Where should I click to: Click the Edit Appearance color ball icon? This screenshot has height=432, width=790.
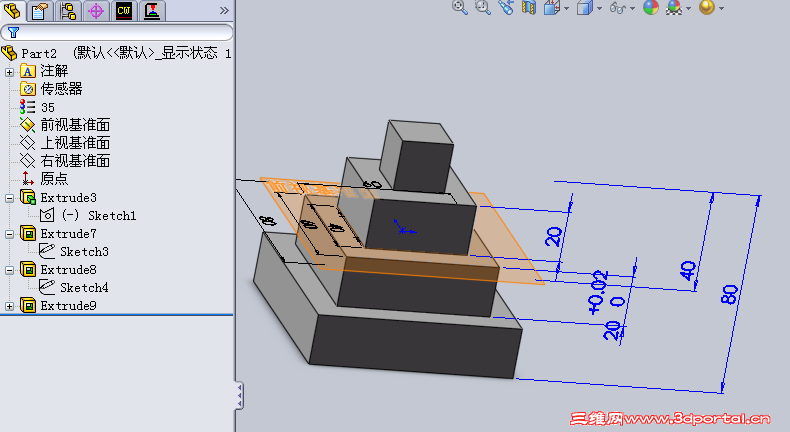tap(651, 7)
